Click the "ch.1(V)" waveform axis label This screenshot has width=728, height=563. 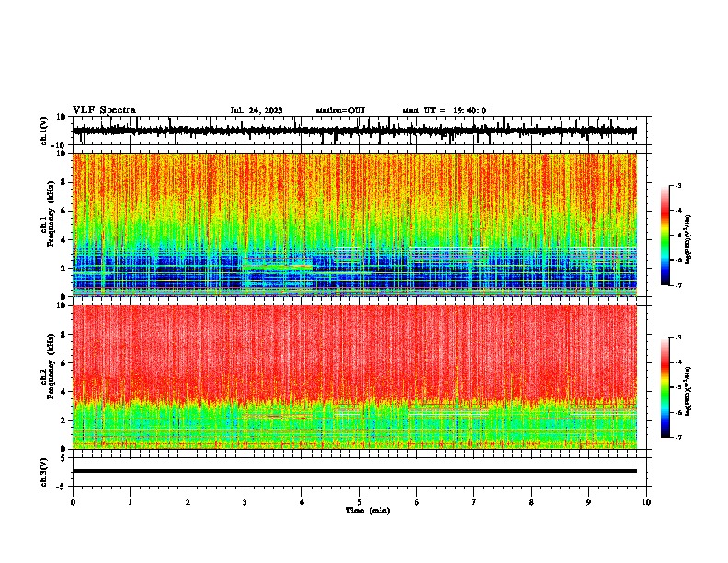(44, 131)
